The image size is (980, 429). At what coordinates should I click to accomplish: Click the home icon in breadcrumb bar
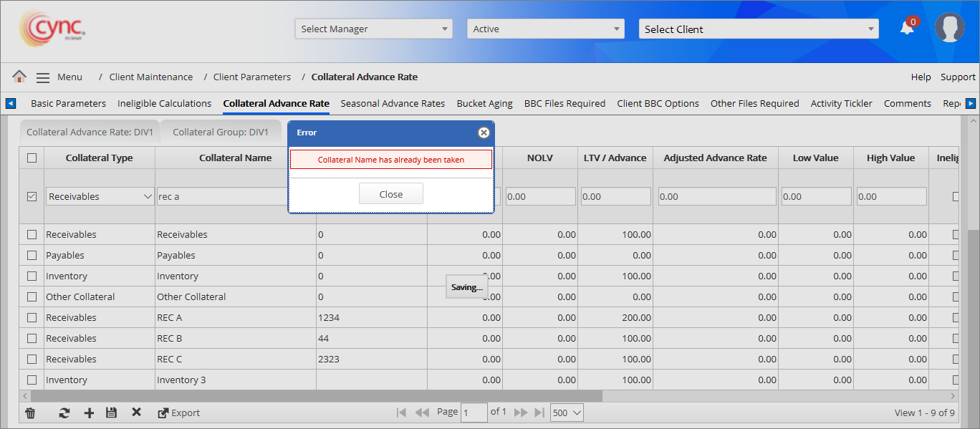19,77
